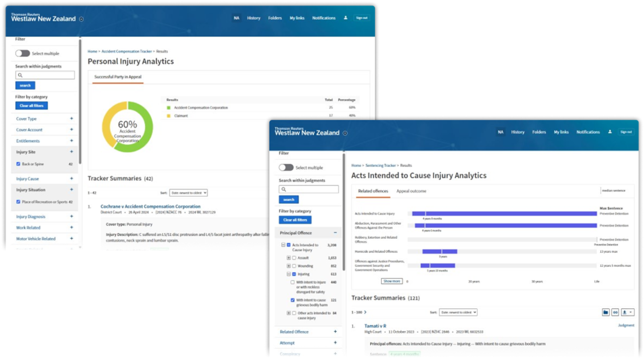Copy link icon beside the folder icon
Image resolution: width=644 pixels, height=362 pixels.
click(615, 312)
